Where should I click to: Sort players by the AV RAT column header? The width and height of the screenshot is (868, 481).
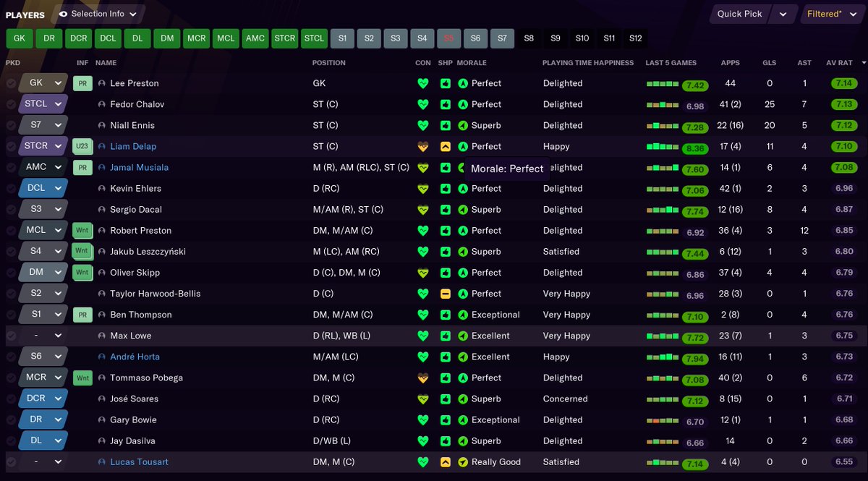click(838, 63)
